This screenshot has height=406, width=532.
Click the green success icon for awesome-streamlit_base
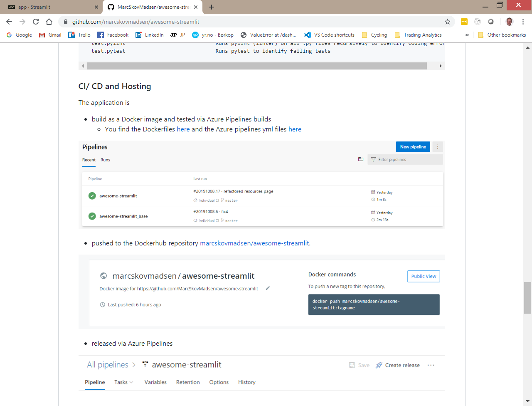[92, 216]
